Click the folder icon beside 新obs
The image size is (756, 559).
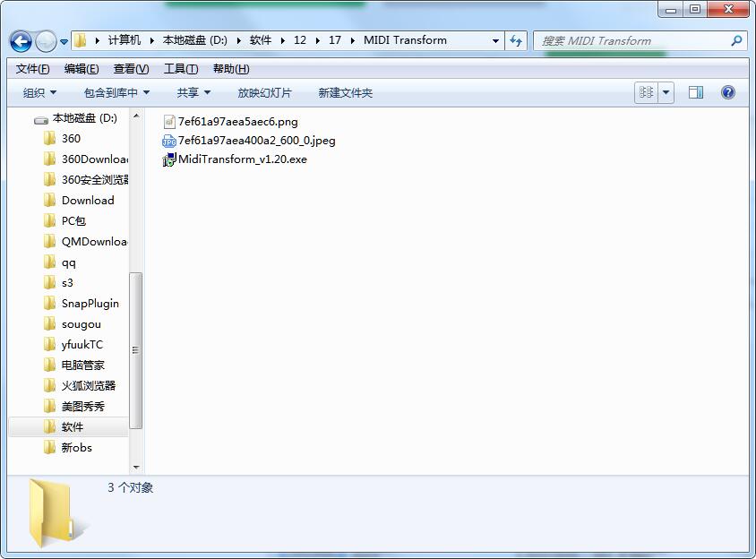(x=49, y=447)
